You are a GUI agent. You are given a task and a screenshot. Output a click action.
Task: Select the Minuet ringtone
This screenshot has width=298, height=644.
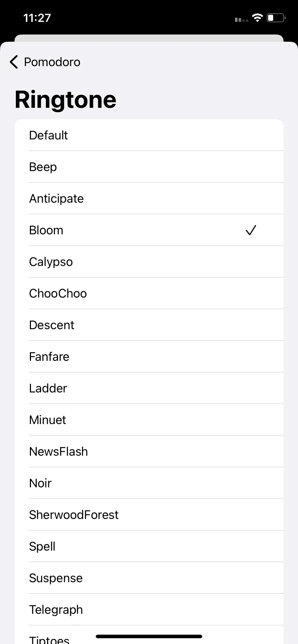pyautogui.click(x=149, y=420)
